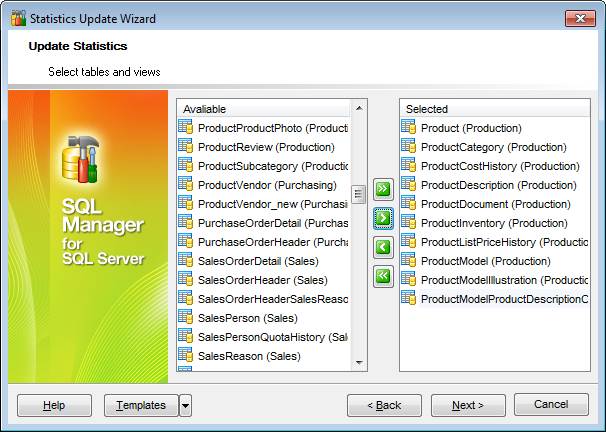Select SalesOrderHeaderSalesReason row
This screenshot has width=606, height=432.
(263, 299)
